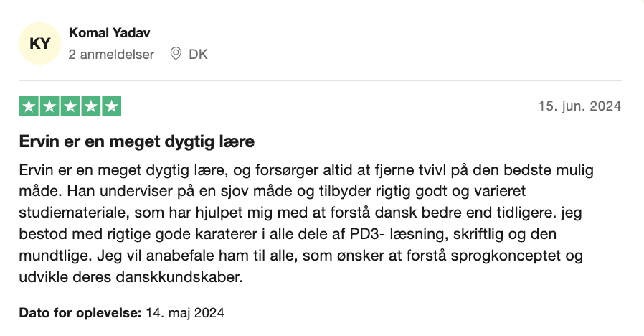Click the location pin icon
The image size is (644, 336).
176,53
